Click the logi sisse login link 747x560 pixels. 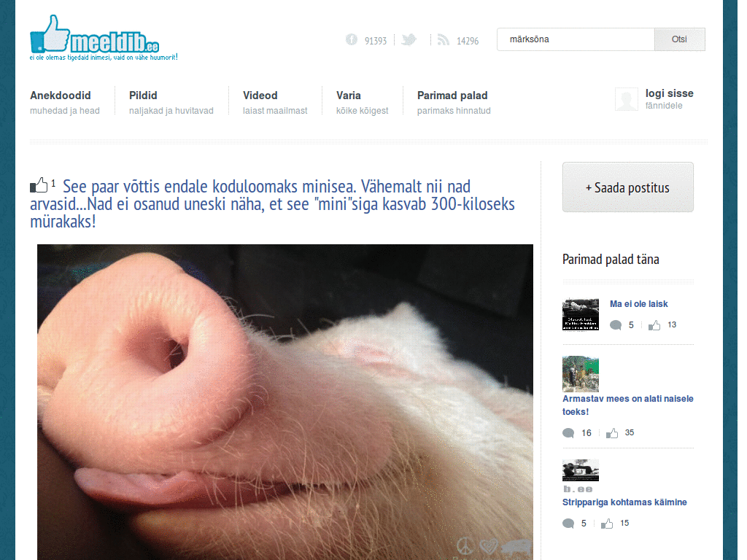click(x=670, y=93)
